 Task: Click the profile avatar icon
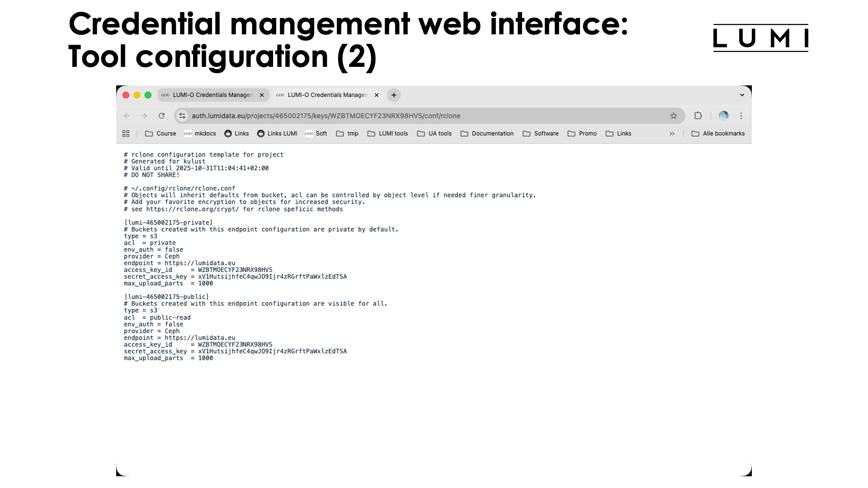point(723,116)
